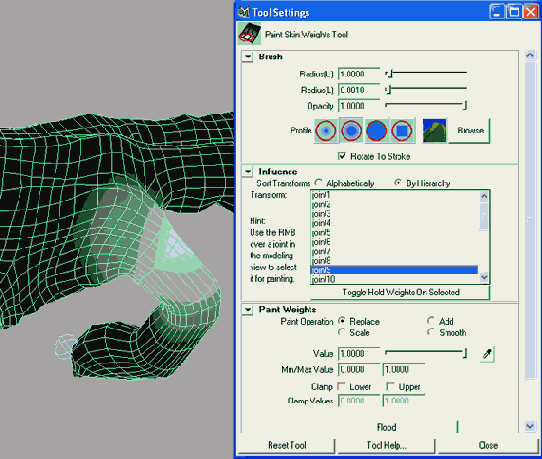This screenshot has width=542, height=459.
Task: Adjust the Opacity slider
Action: click(426, 105)
